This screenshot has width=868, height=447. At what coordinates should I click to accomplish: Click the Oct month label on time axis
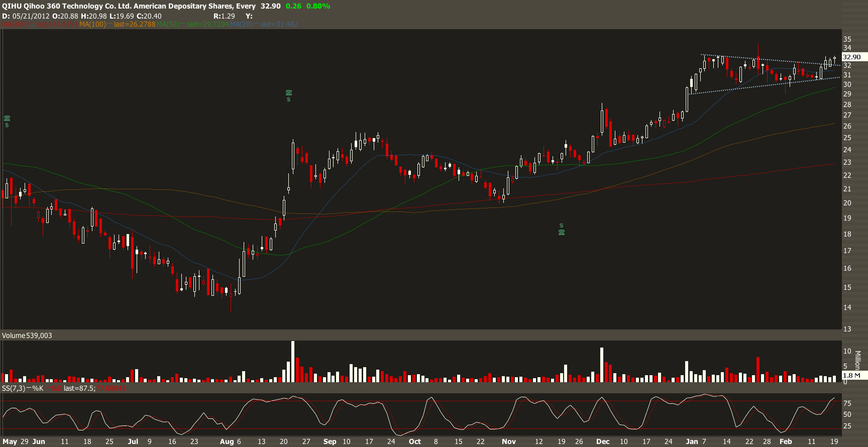pos(415,441)
